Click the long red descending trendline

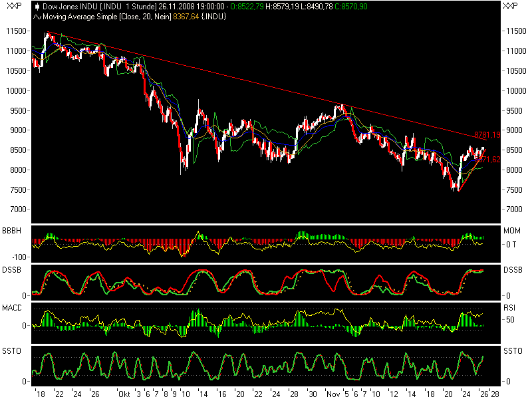[x=267, y=86]
